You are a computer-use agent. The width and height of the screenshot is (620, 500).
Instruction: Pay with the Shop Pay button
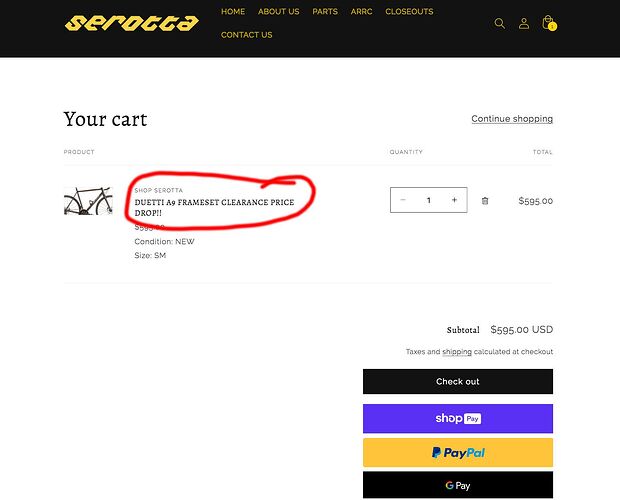457,418
